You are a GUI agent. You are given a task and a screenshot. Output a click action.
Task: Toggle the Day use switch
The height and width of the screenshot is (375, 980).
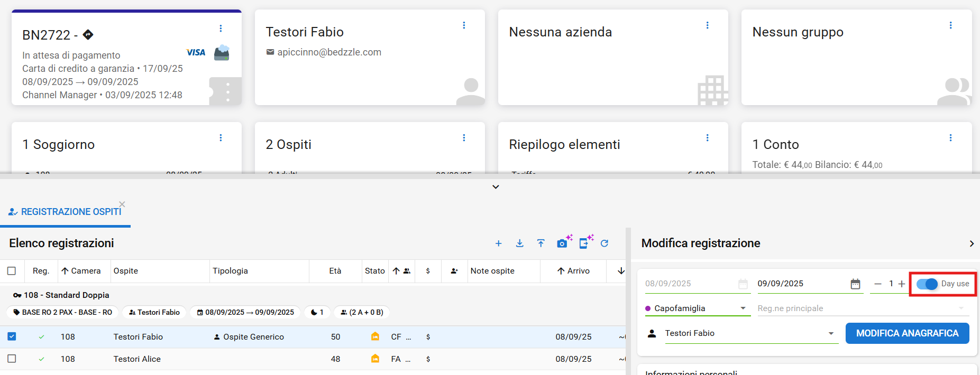pyautogui.click(x=927, y=284)
